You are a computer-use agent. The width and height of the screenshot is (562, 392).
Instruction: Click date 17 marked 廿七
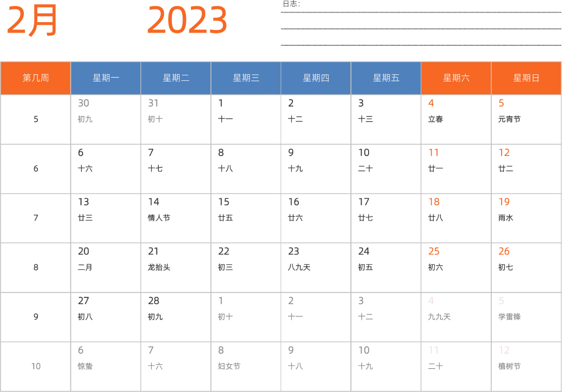coord(386,218)
